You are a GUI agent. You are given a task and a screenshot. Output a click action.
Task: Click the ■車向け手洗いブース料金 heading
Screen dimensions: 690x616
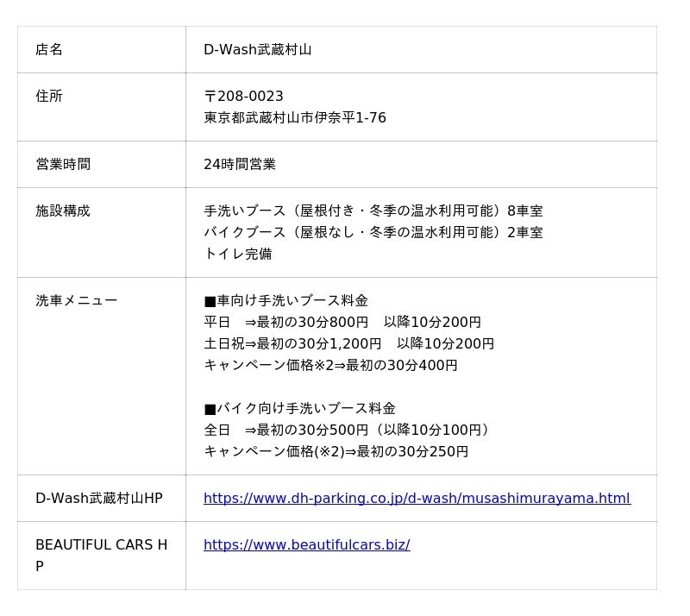coord(285,300)
